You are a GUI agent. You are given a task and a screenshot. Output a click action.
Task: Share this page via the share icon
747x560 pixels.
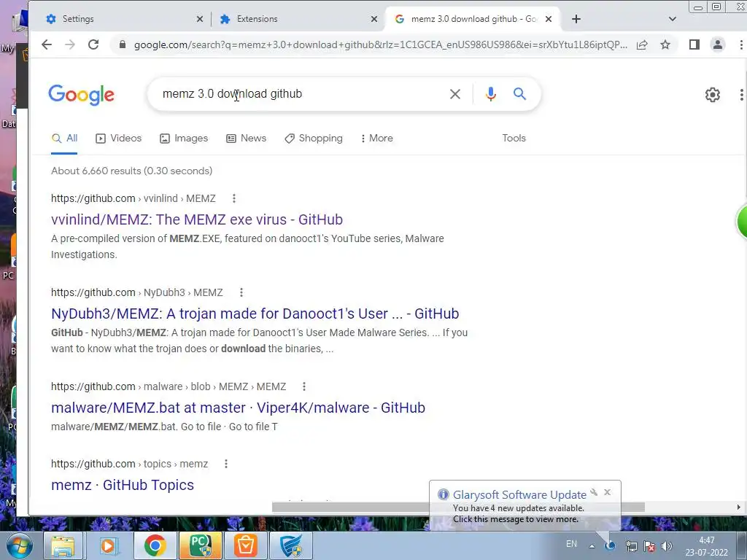click(642, 44)
